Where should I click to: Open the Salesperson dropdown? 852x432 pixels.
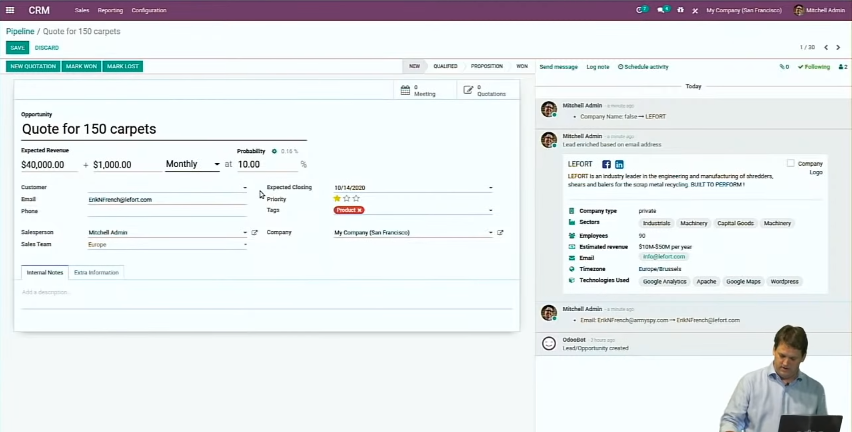pyautogui.click(x=245, y=233)
